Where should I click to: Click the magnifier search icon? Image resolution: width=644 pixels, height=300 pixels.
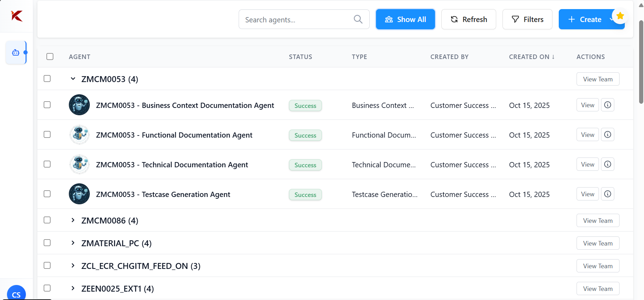tap(358, 19)
